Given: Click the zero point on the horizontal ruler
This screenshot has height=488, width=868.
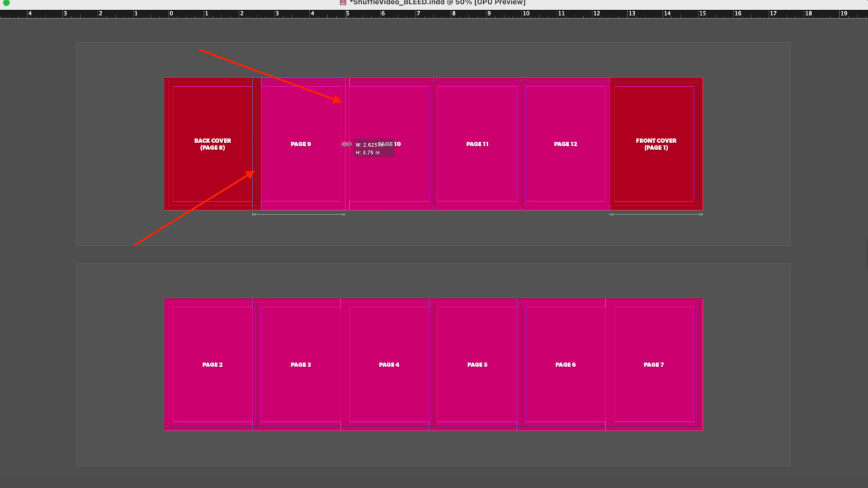Looking at the screenshot, I should click(171, 12).
